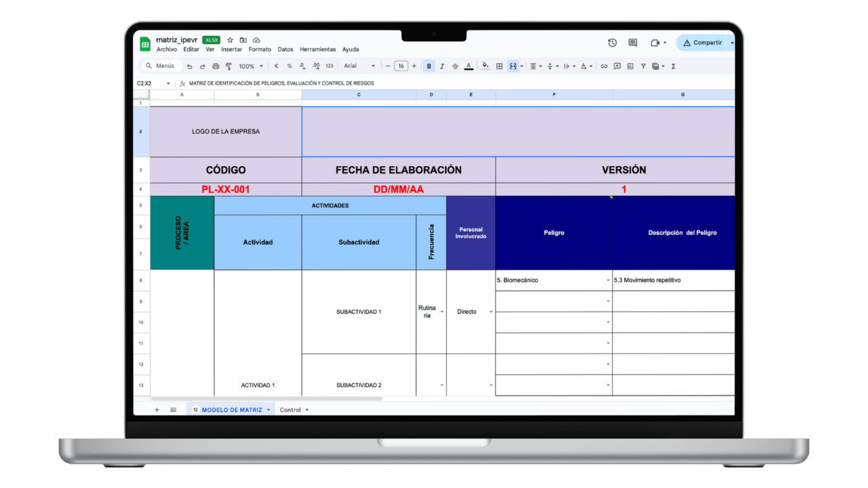Apply bold formatting from the toolbar

click(427, 66)
